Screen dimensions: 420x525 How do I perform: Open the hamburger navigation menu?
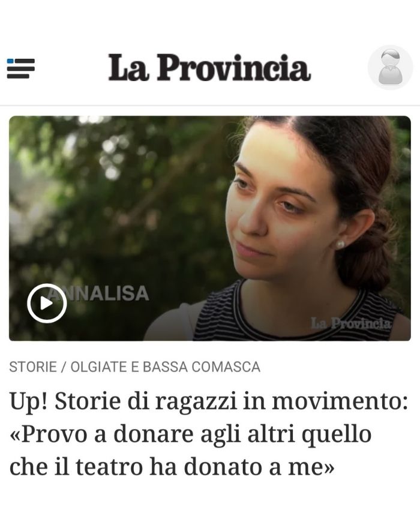(x=21, y=68)
